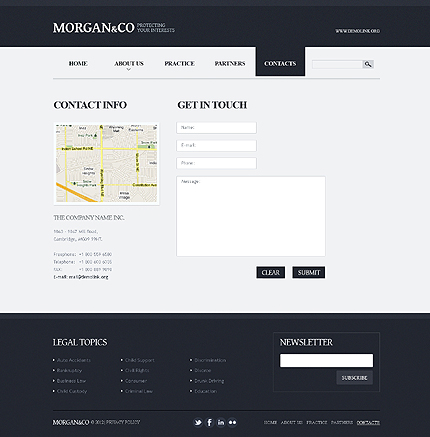430x437 pixels.
Task: Submit the contact form
Action: coord(309,272)
